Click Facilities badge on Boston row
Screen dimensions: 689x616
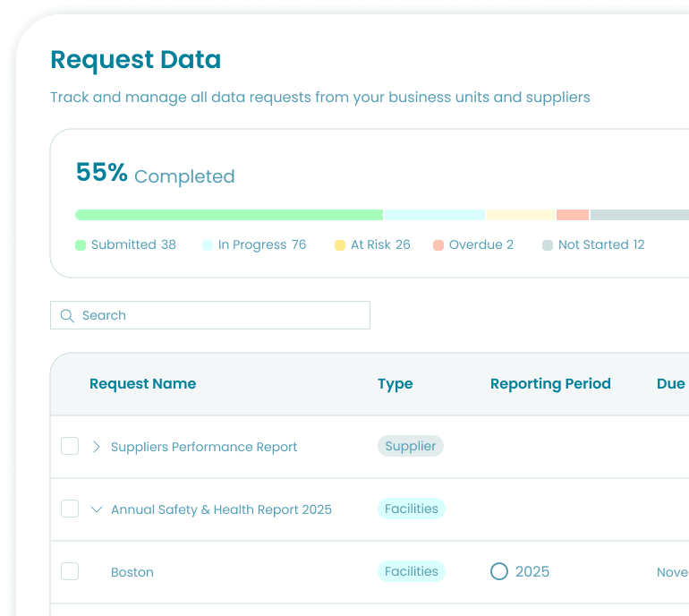pyautogui.click(x=412, y=571)
